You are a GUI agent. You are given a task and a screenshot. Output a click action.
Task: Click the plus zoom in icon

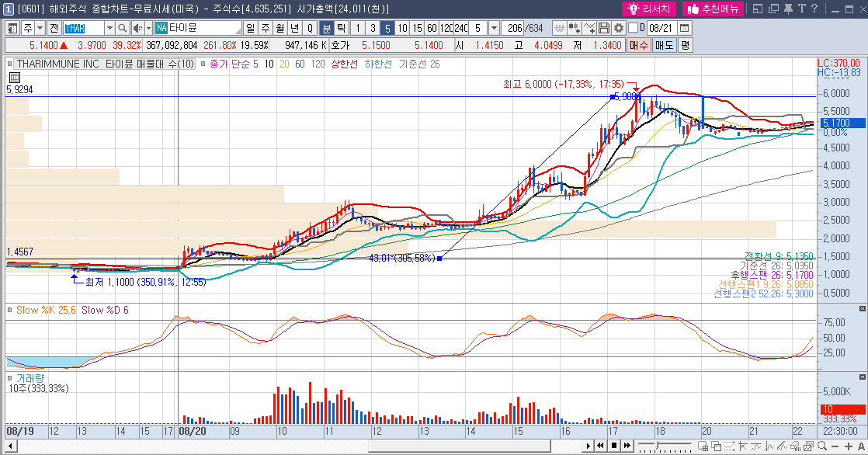pos(849,446)
